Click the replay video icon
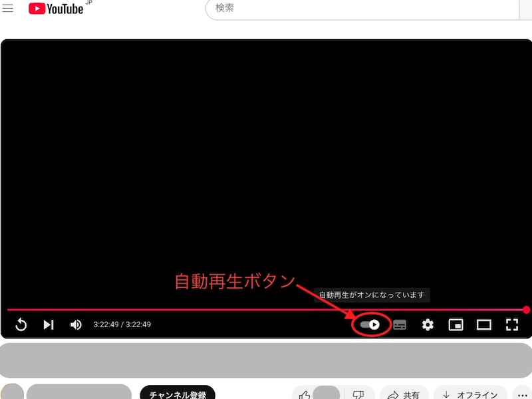532x399 pixels. [21, 325]
